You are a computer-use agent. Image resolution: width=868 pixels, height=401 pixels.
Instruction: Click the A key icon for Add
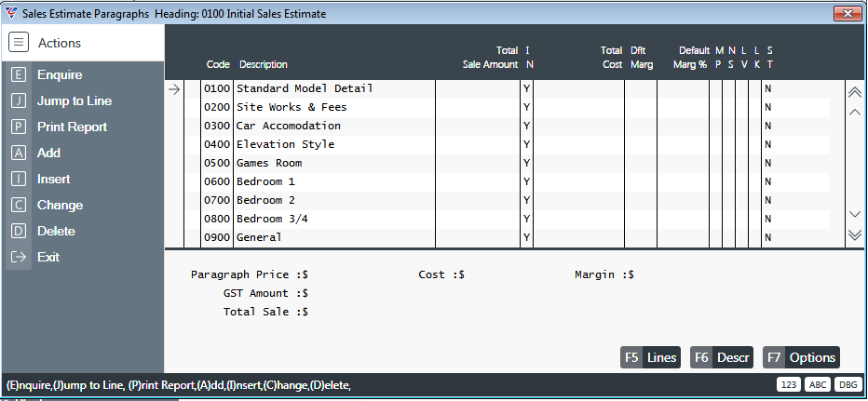point(19,153)
